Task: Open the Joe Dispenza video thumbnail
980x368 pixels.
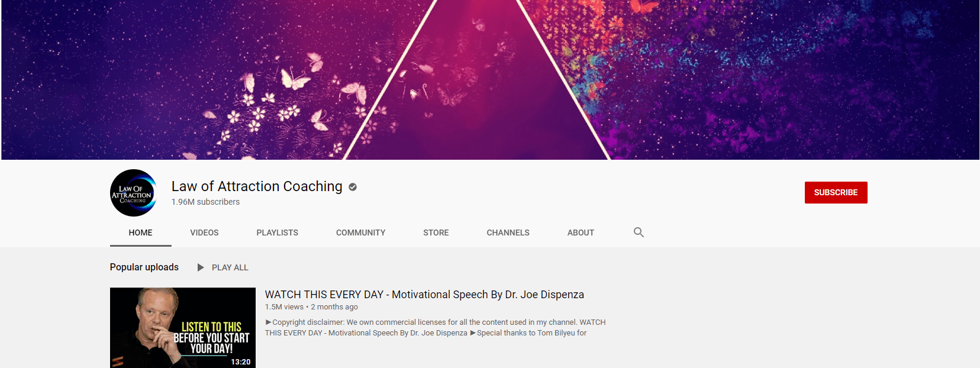Action: click(183, 328)
